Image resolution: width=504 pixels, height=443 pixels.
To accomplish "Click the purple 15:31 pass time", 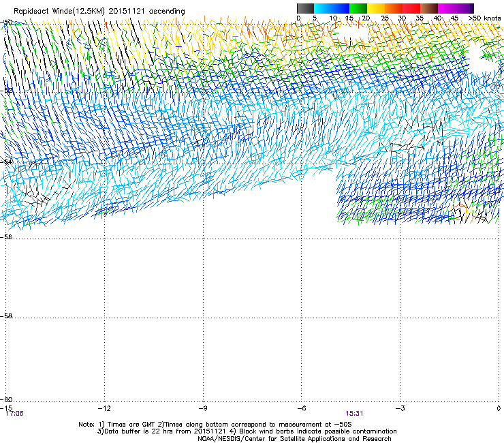I will [x=354, y=414].
